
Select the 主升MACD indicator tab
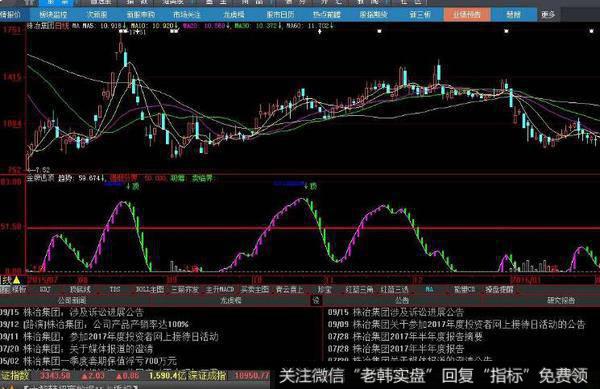pyautogui.click(x=220, y=290)
